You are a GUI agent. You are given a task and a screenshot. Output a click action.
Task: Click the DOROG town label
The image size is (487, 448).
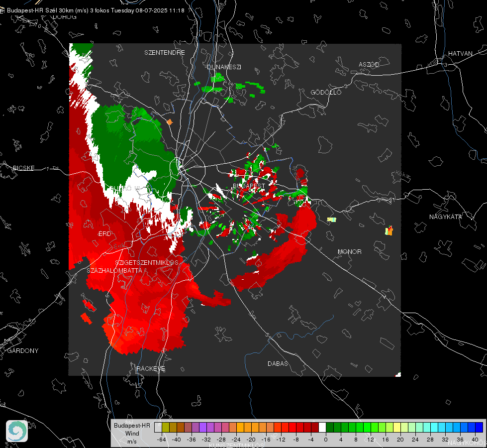(65, 17)
